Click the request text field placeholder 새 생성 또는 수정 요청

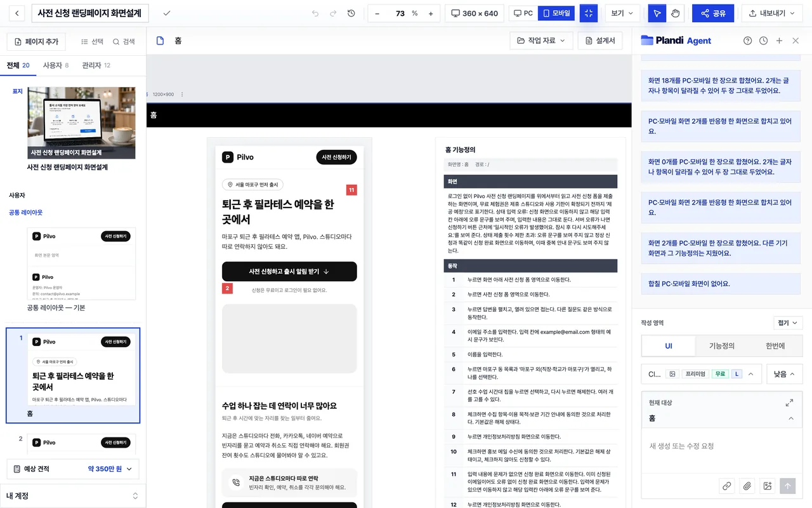tap(682, 446)
